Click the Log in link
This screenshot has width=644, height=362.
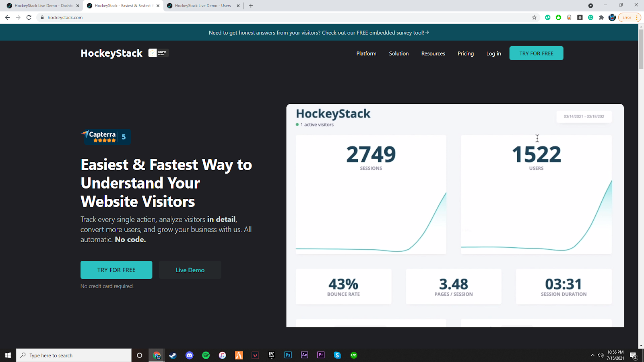tap(493, 53)
